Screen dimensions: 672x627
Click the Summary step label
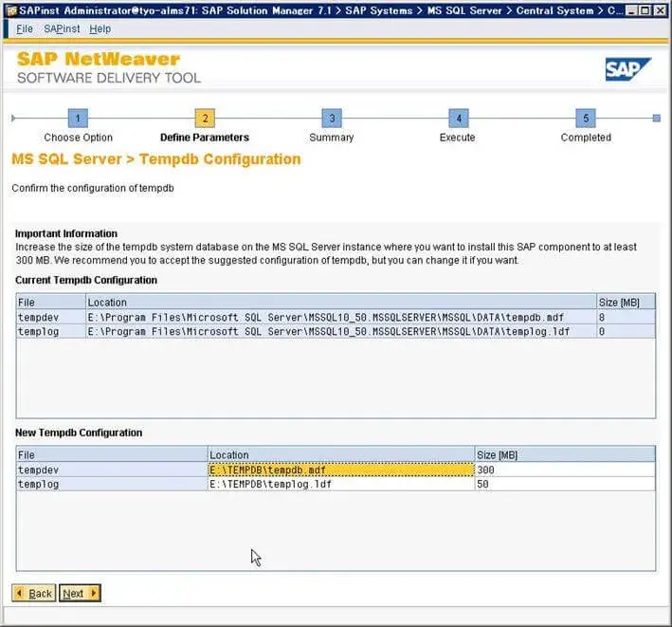(x=332, y=138)
